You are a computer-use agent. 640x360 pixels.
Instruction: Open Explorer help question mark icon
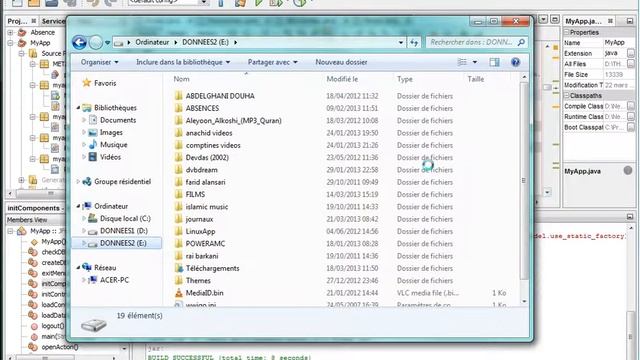(x=516, y=62)
